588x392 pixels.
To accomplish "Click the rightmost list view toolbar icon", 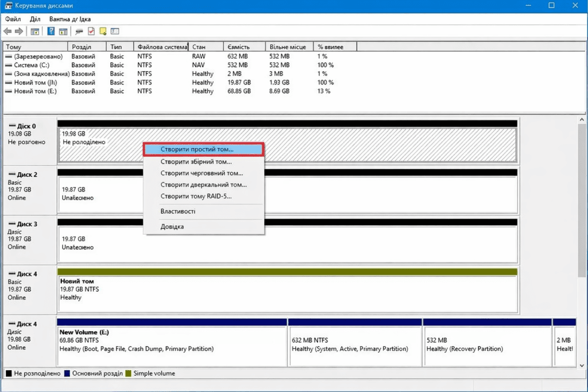I will point(115,31).
